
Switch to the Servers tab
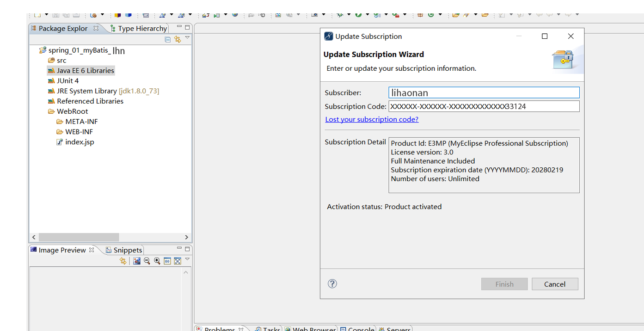coord(394,329)
